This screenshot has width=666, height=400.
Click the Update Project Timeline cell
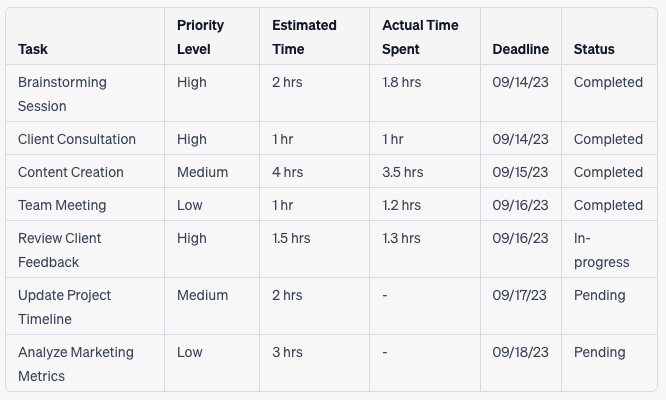(85, 306)
